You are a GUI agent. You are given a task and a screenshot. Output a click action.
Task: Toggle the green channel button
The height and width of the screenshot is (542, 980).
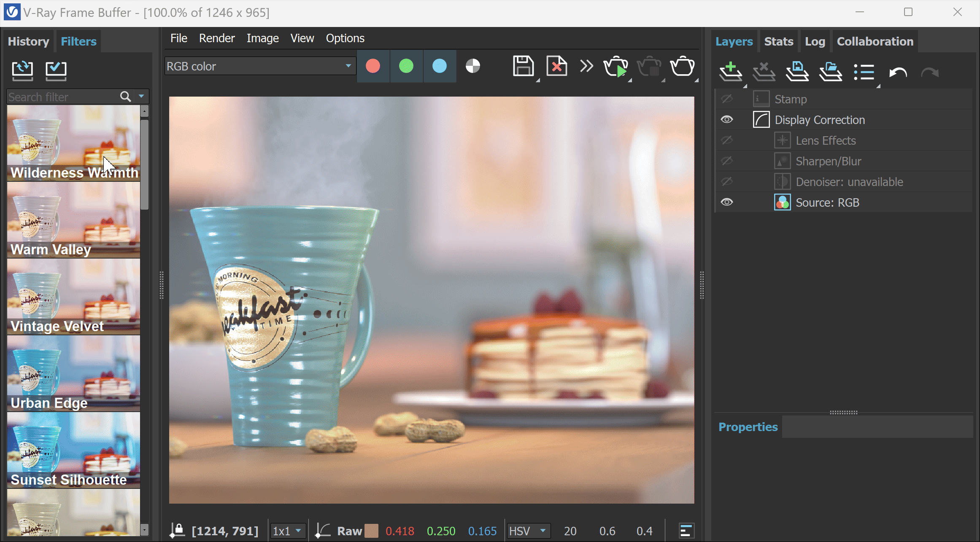click(406, 66)
